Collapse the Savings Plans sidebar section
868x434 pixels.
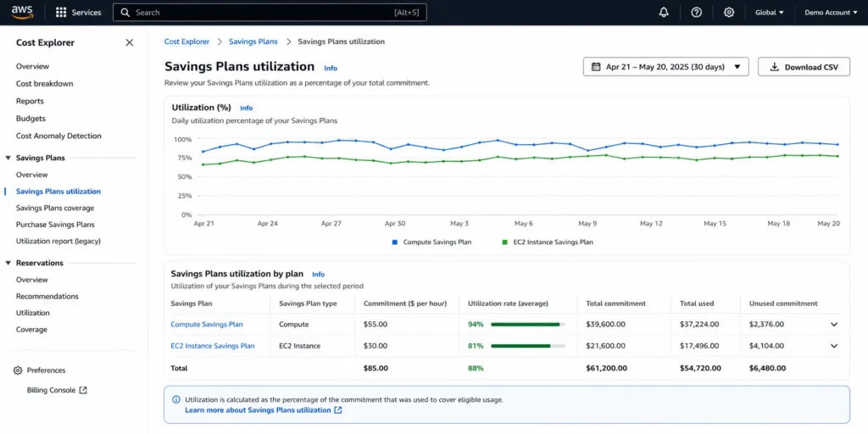point(8,158)
